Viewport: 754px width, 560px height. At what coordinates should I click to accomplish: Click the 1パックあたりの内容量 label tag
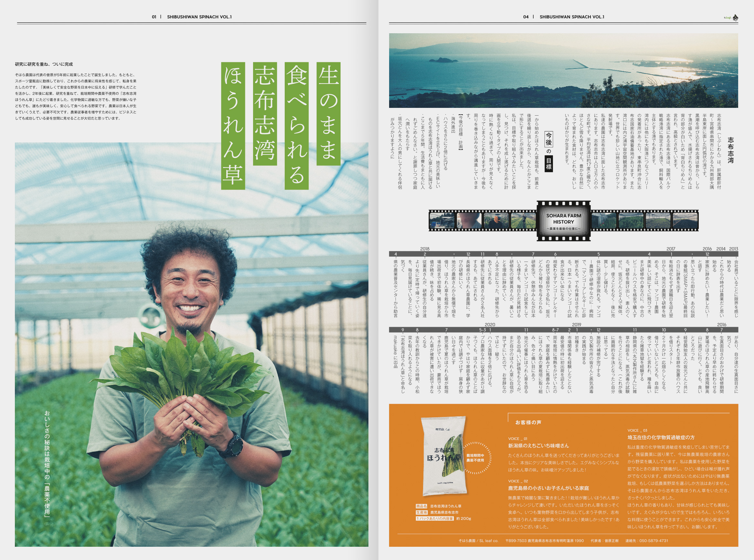click(435, 519)
